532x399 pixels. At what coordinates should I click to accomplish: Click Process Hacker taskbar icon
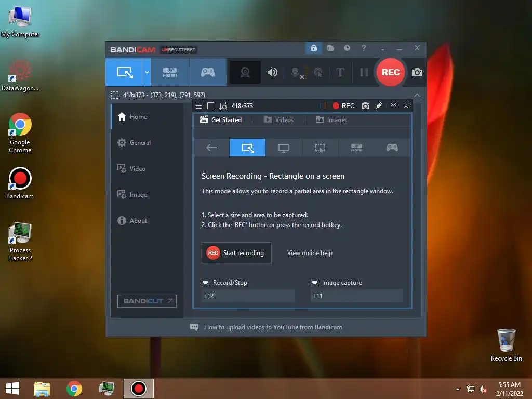(x=107, y=389)
